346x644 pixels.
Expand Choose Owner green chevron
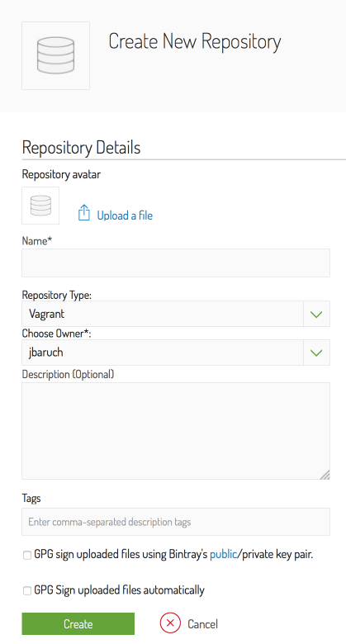pos(316,353)
